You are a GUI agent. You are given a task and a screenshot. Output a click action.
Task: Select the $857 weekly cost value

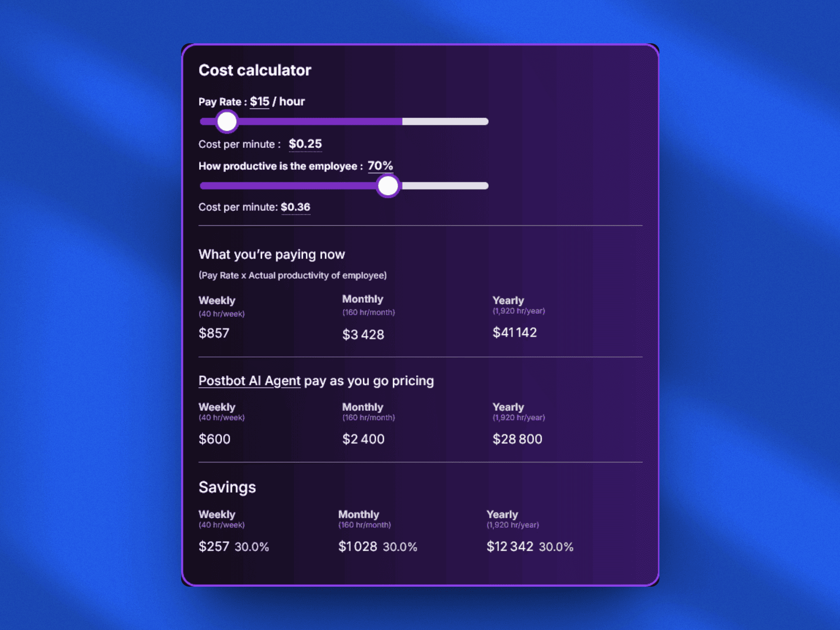[x=214, y=333]
